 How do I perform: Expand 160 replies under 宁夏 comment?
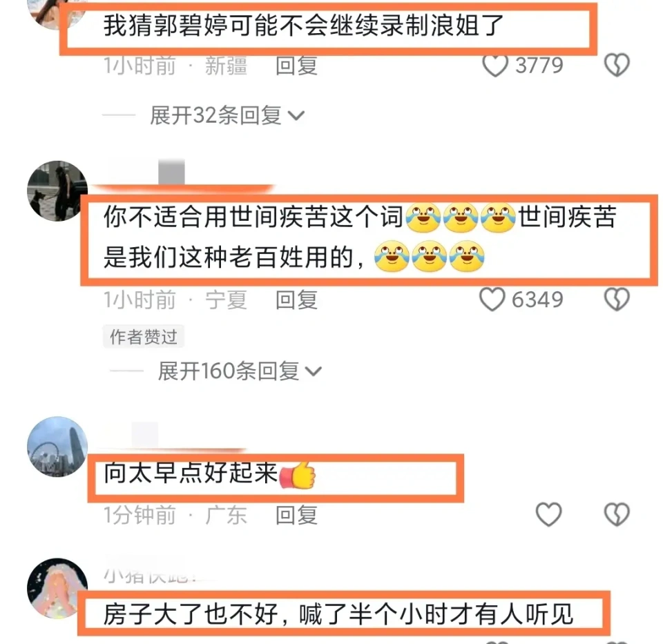pyautogui.click(x=240, y=371)
